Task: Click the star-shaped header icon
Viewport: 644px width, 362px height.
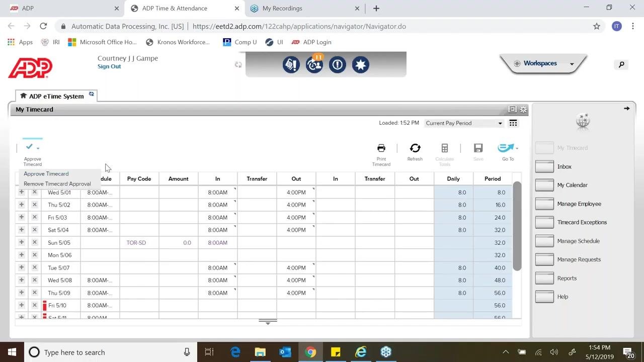Action: pos(361,64)
